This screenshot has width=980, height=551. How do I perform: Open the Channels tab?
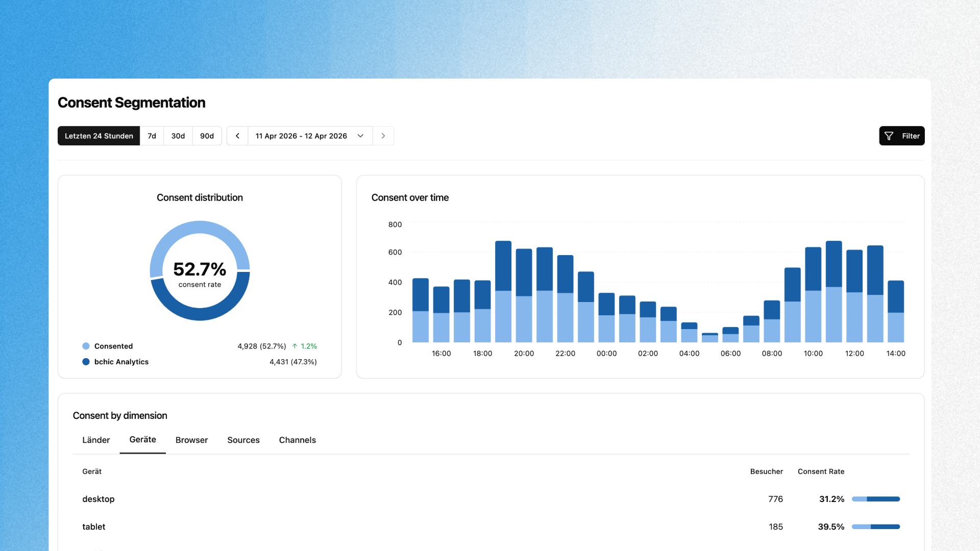tap(297, 440)
